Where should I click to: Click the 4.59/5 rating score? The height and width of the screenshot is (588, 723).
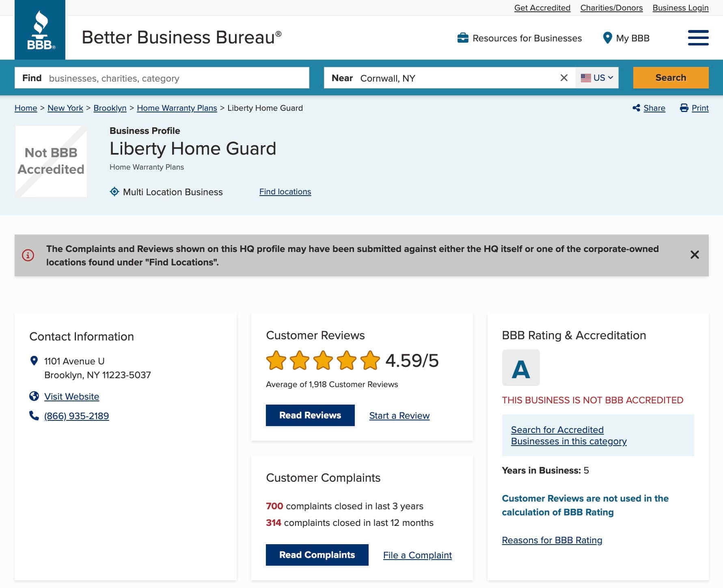[x=412, y=360]
